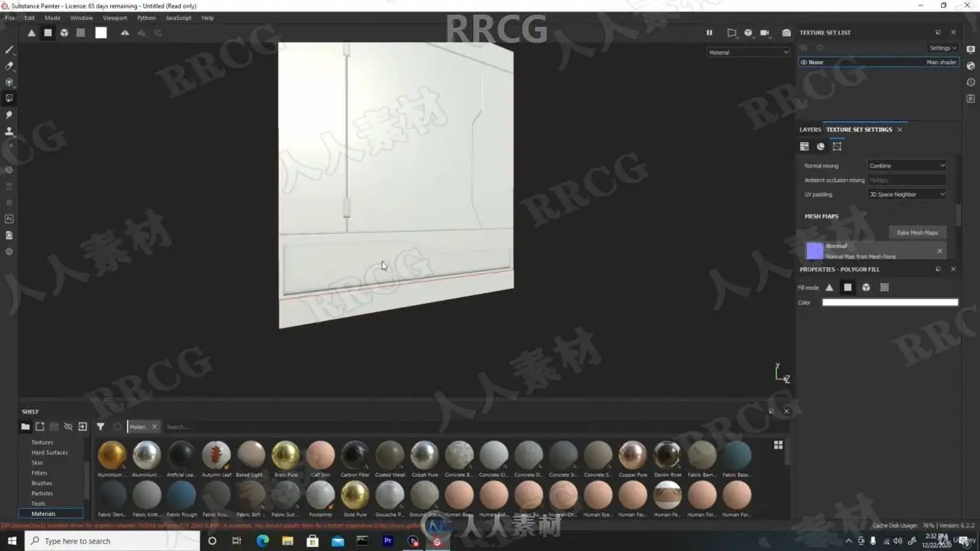980x551 pixels.
Task: Open the camera selection menu
Action: 765,33
